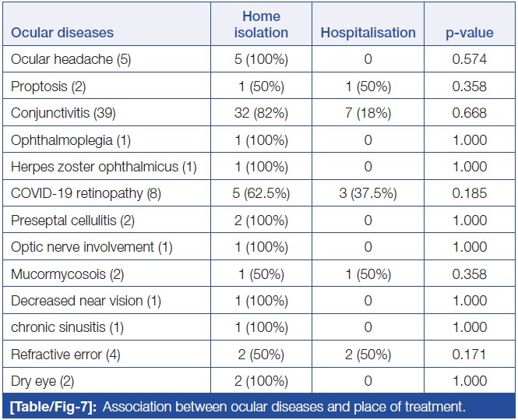This screenshot has width=518, height=420.
Task: Select the p-value "0.574" cell
Action: pyautogui.click(x=470, y=59)
